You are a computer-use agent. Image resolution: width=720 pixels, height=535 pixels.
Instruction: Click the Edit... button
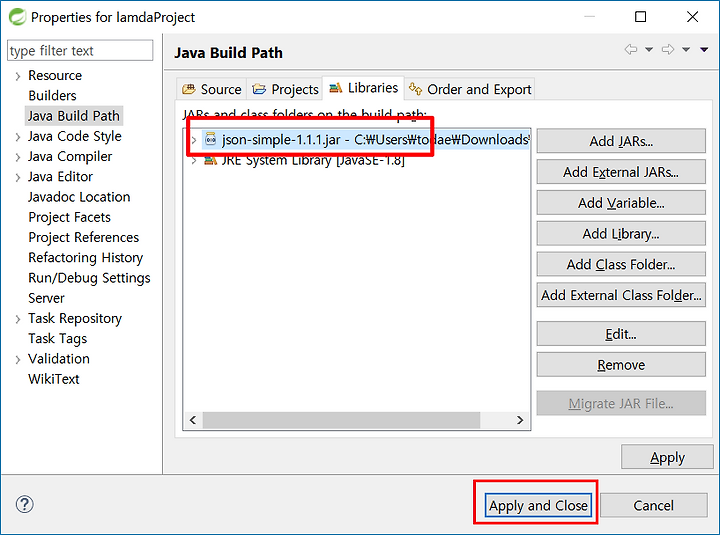click(621, 334)
